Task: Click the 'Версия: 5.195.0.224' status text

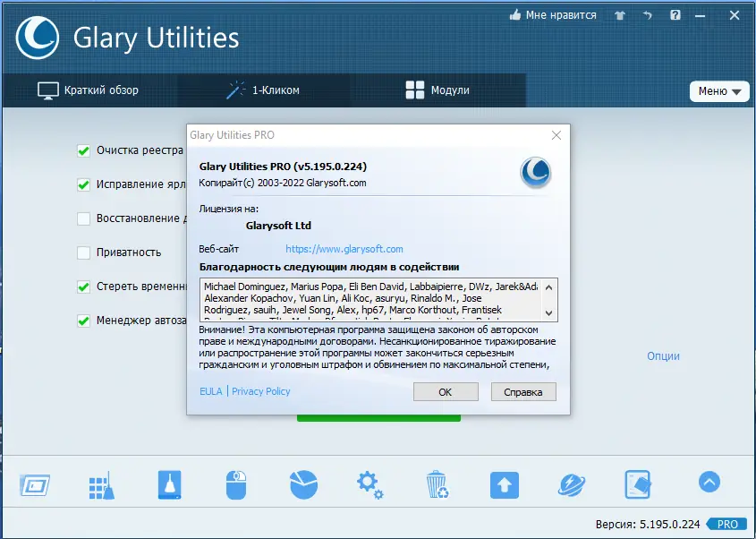Action: tap(647, 524)
